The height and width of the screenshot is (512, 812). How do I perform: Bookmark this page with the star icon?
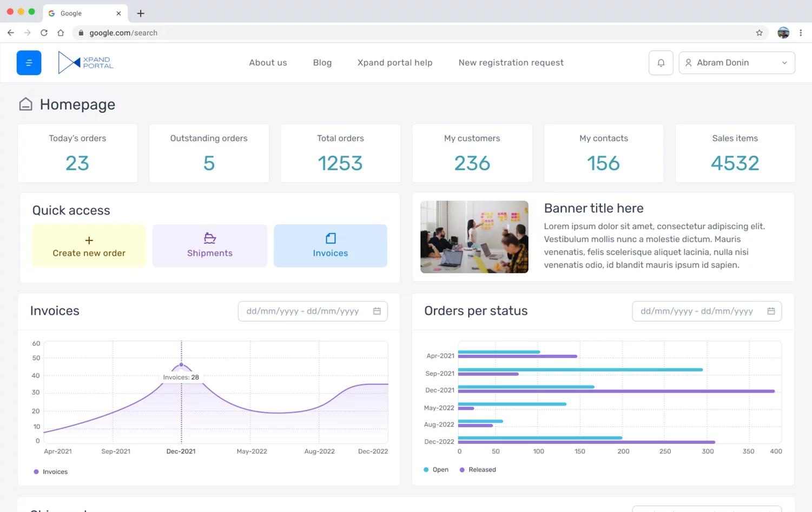pos(759,33)
